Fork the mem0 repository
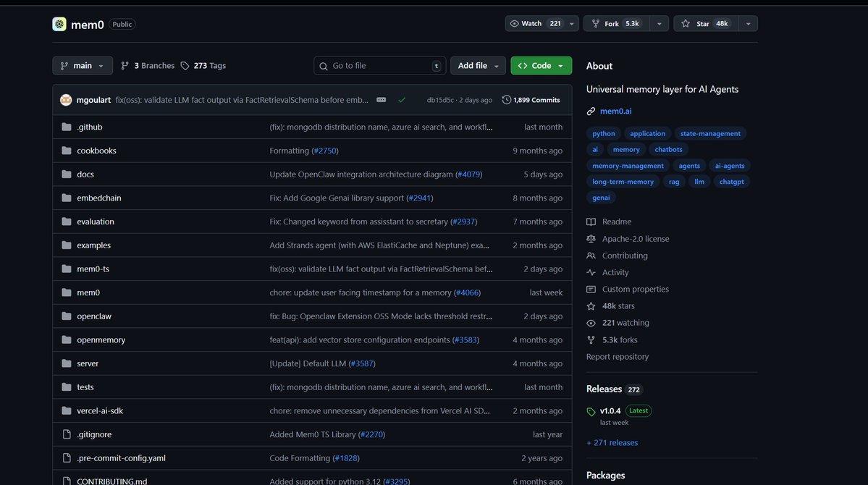The image size is (868, 485). 617,23
